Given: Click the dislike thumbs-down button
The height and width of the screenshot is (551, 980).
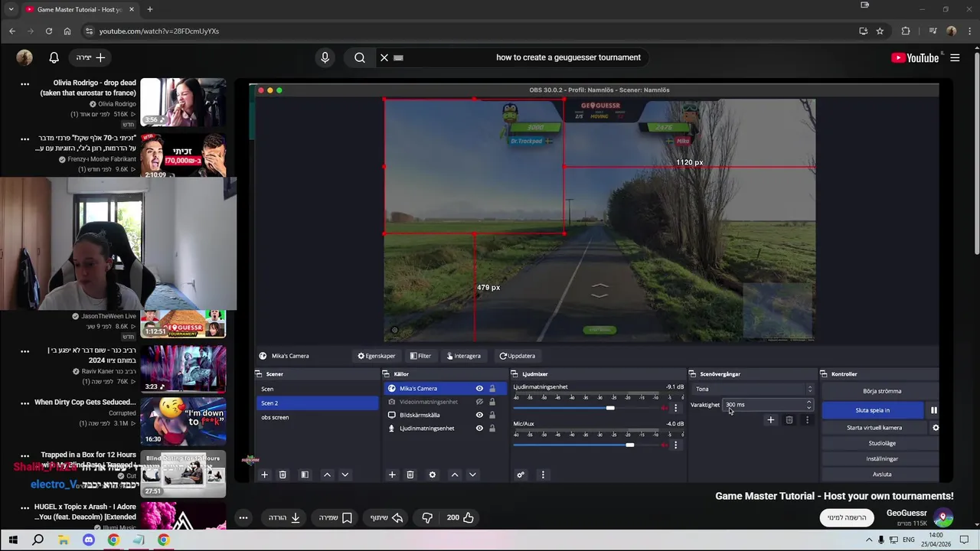Looking at the screenshot, I should point(427,517).
